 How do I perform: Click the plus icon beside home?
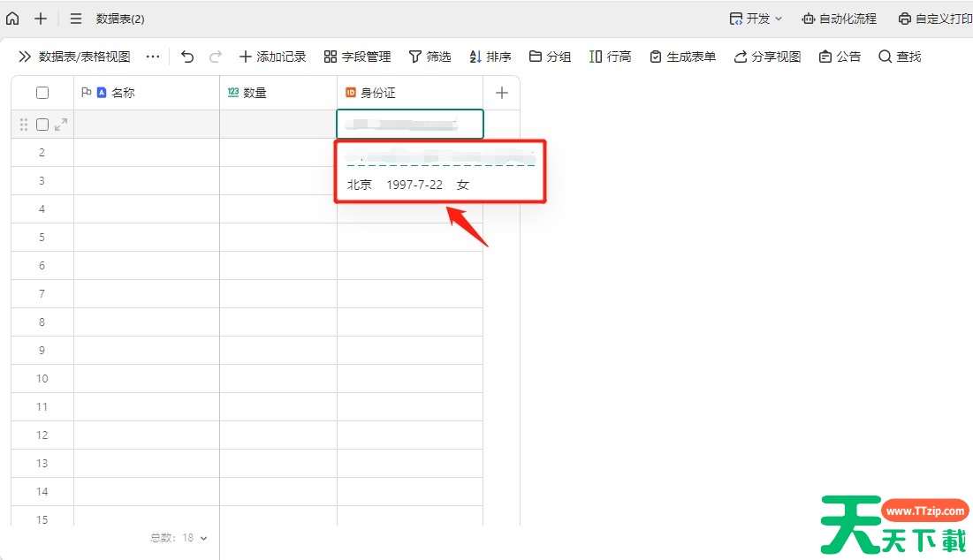click(41, 19)
